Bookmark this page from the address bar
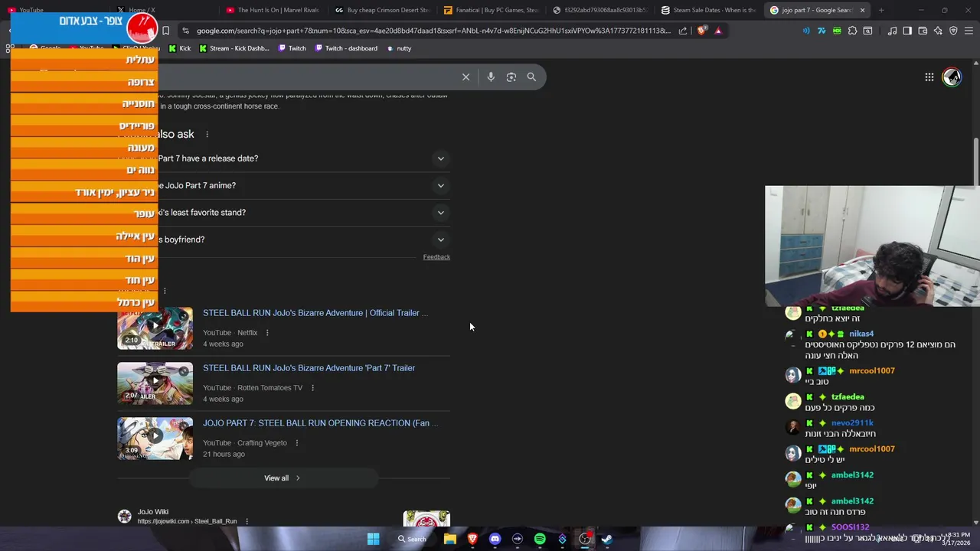The image size is (980, 551). click(165, 31)
